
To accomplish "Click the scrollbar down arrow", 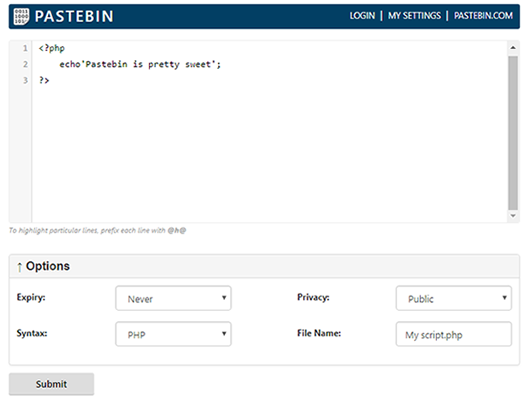I will (x=513, y=216).
